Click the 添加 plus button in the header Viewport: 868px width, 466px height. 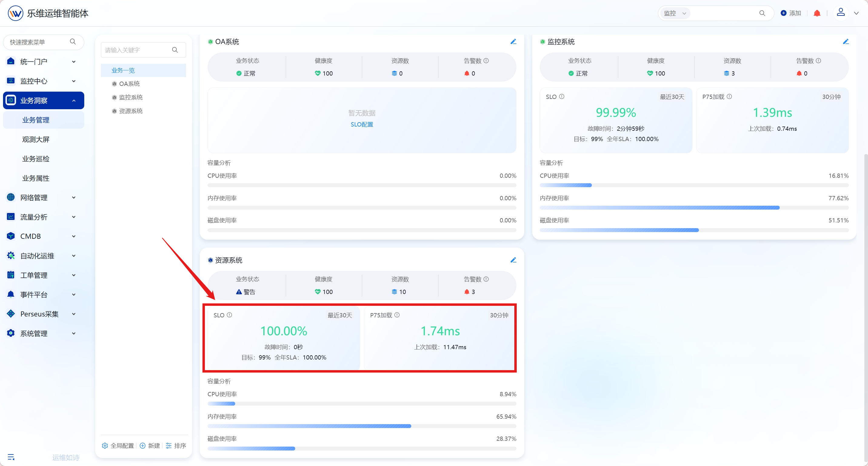pos(790,13)
